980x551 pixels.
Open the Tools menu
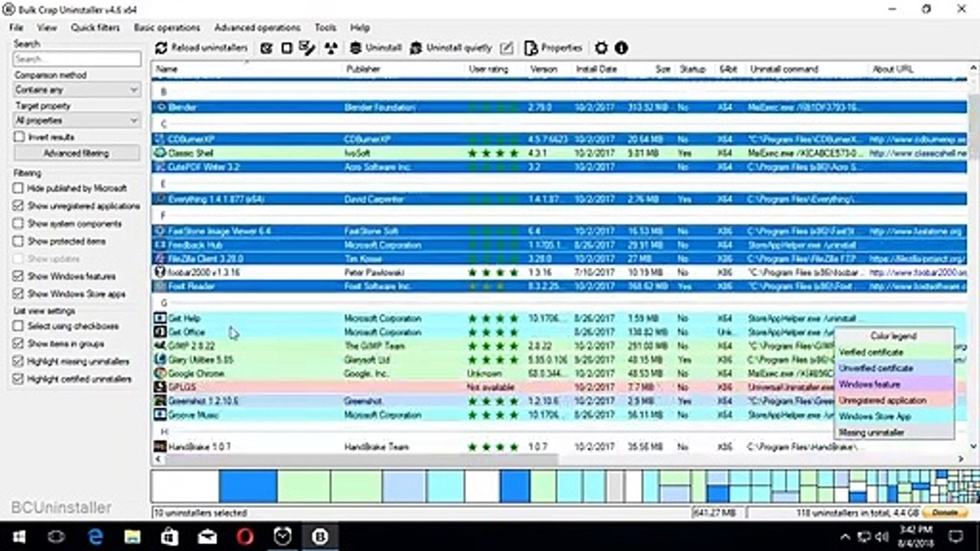click(x=325, y=28)
